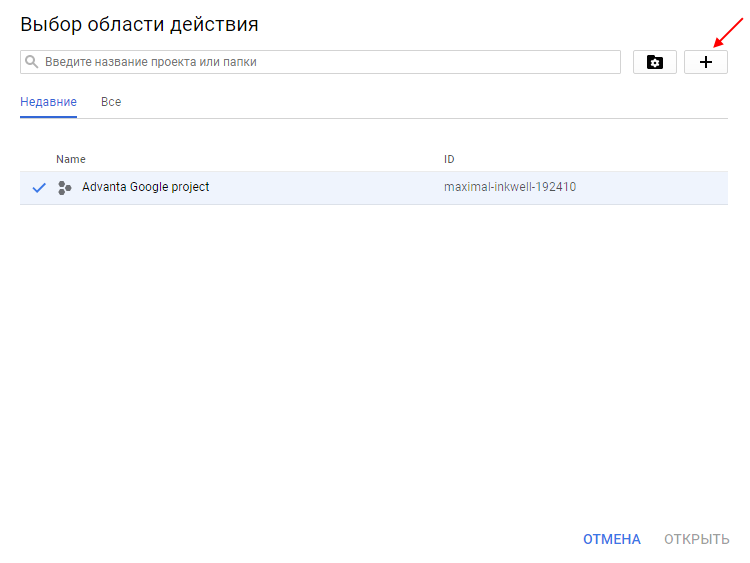The height and width of the screenshot is (563, 750).
Task: Open resource management via folder-gear icon
Action: click(655, 62)
